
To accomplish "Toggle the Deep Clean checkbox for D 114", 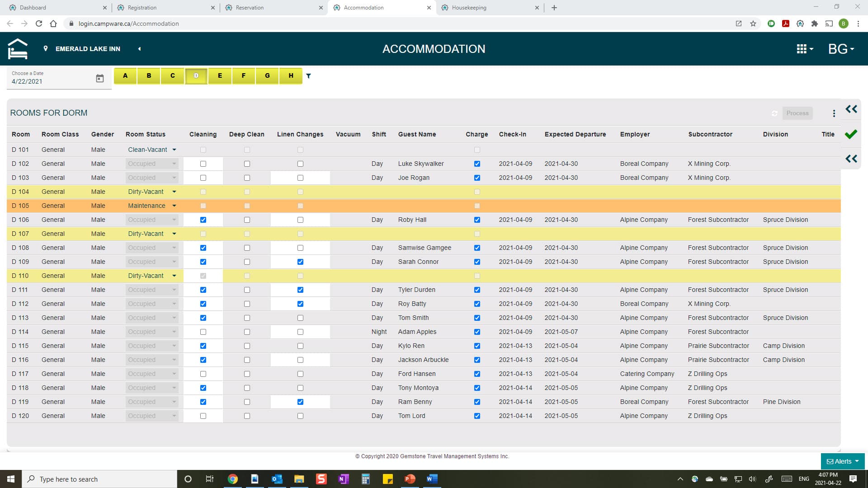I will click(x=247, y=332).
